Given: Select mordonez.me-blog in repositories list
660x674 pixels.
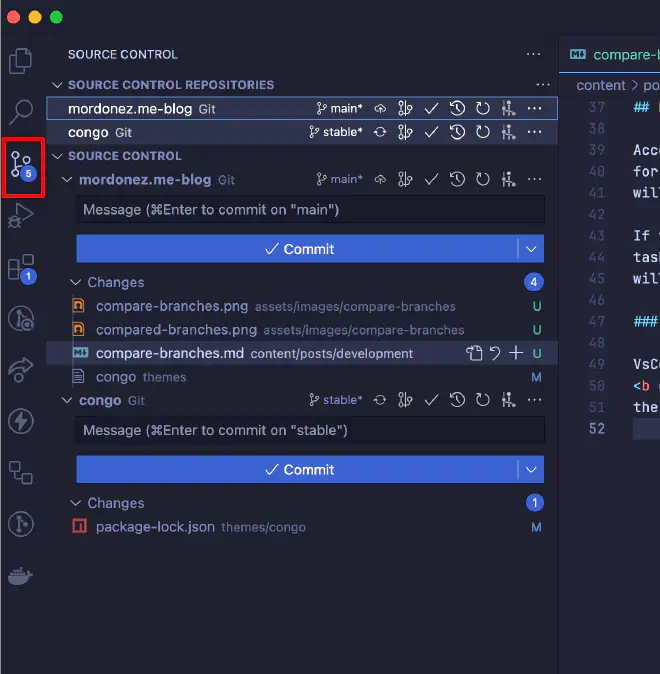Looking at the screenshot, I should pos(302,109).
